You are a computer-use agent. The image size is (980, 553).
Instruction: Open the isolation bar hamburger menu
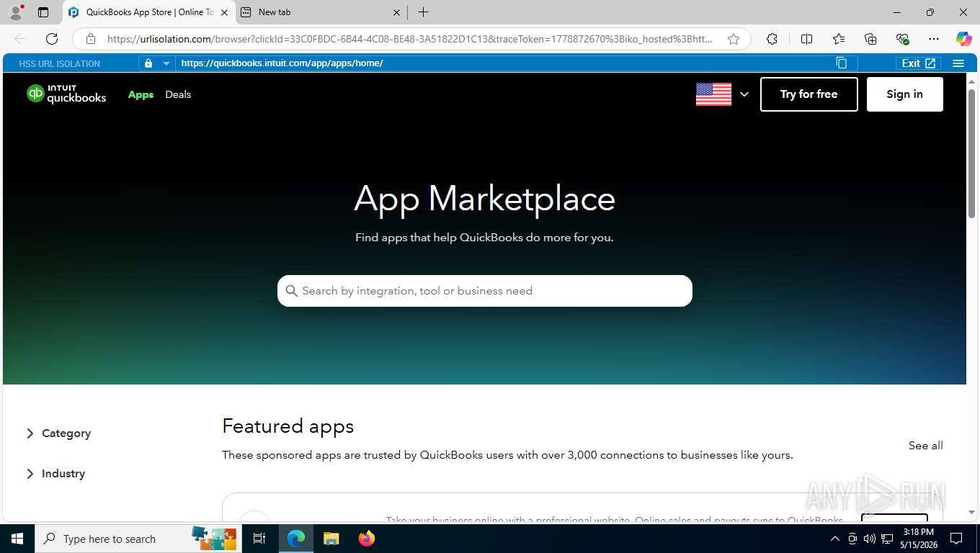click(958, 63)
